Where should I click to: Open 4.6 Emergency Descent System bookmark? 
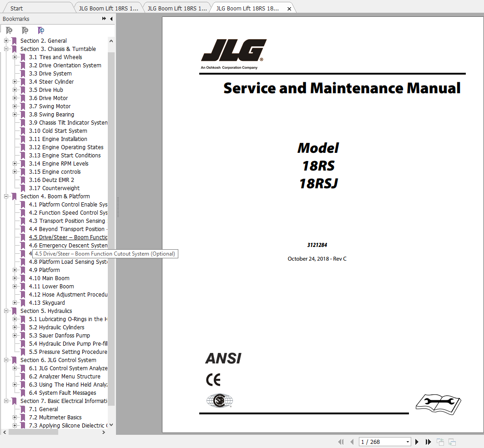(68, 245)
